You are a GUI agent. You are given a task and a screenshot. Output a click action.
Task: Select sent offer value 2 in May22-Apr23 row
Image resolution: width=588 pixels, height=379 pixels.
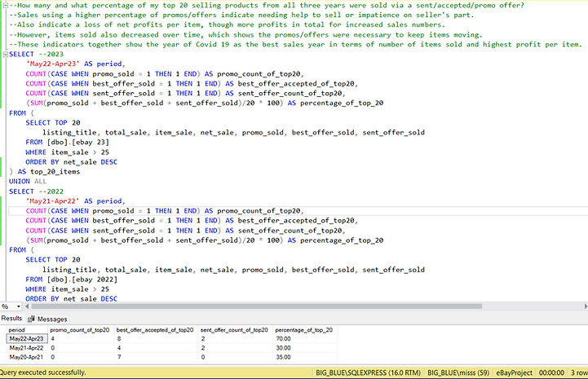[235, 338]
